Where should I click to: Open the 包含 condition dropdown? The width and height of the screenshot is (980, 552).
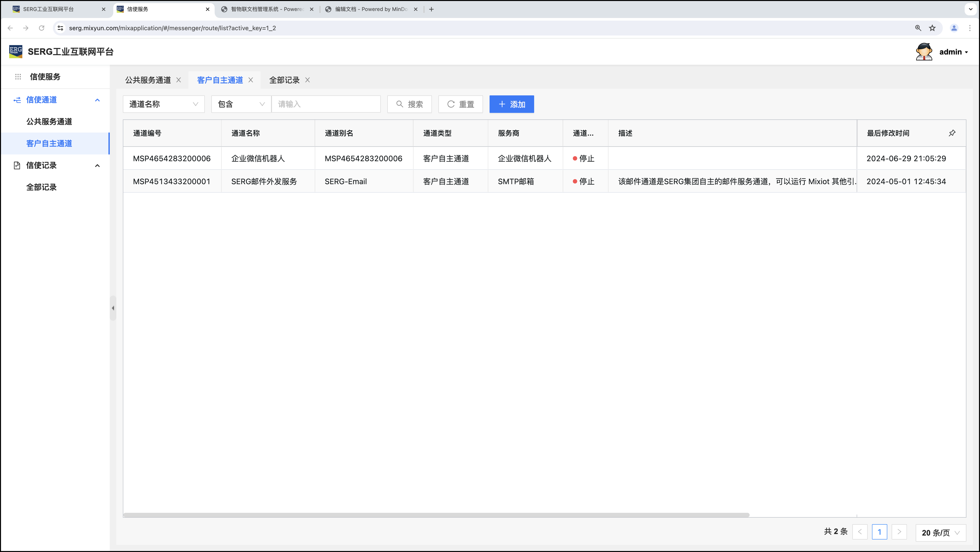click(241, 104)
